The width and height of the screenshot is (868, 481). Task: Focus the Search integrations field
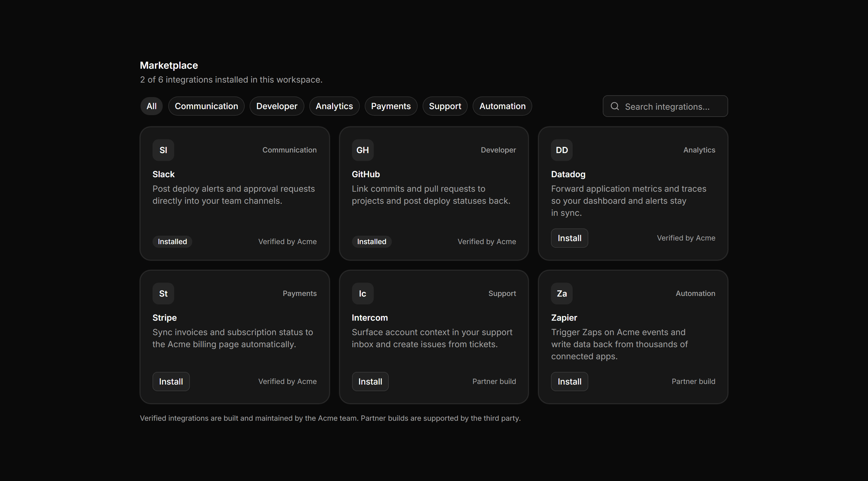coord(665,106)
